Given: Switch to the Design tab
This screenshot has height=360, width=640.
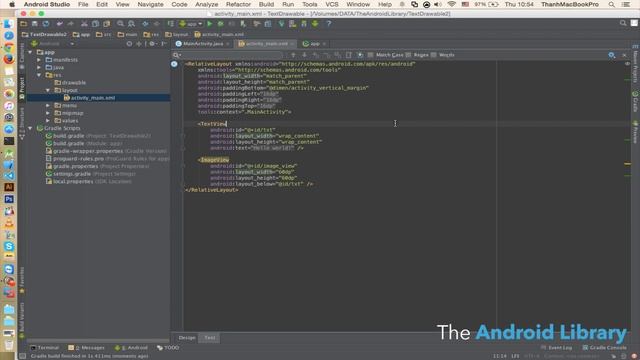Looking at the screenshot, I should pos(187,338).
